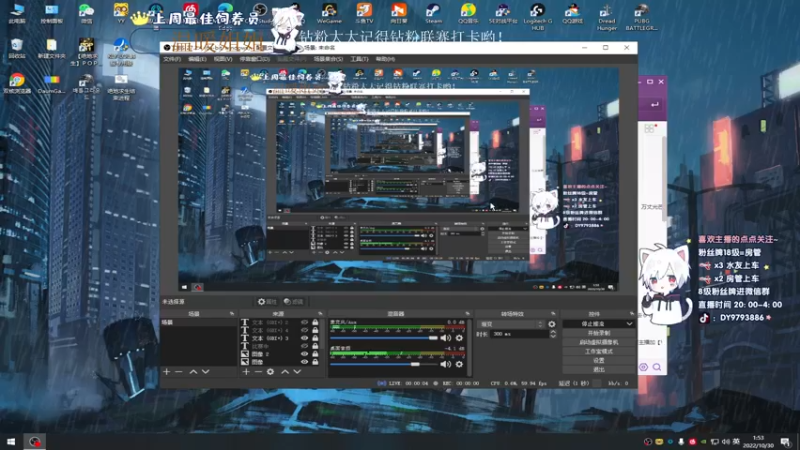Adjust 麦克风/Aux volume slider
This screenshot has height=450, width=800.
tap(384, 338)
